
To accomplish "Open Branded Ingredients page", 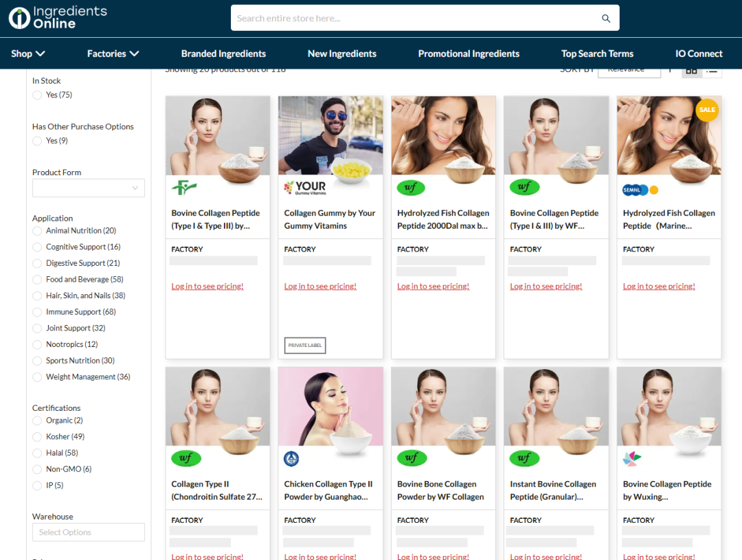I will click(x=223, y=54).
